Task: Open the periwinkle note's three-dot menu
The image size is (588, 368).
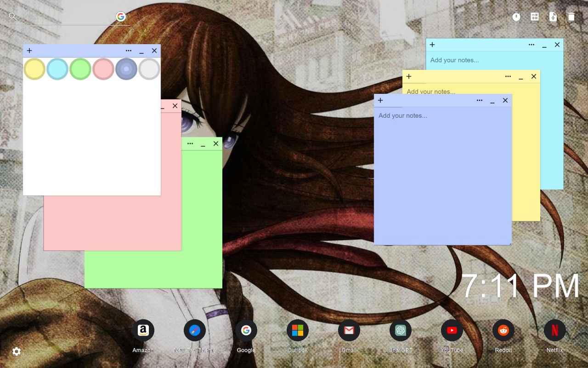Action: pos(480,100)
